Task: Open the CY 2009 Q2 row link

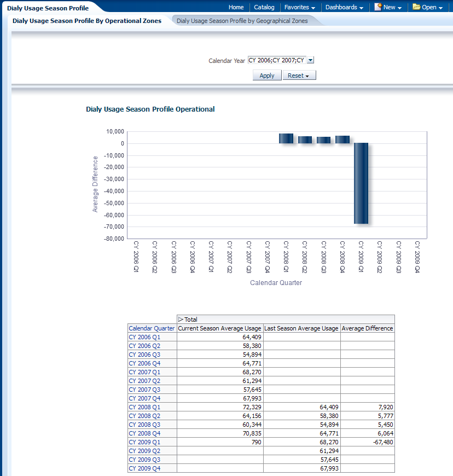Action: [x=144, y=451]
